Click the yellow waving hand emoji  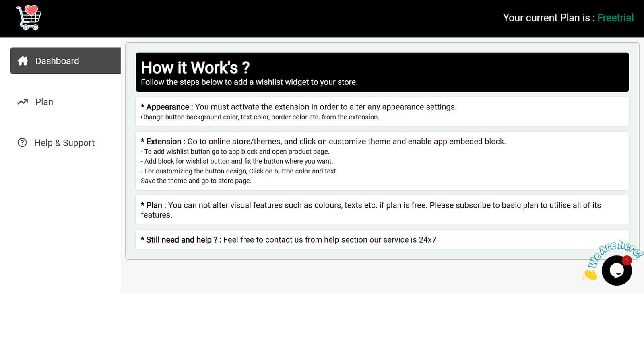(590, 275)
